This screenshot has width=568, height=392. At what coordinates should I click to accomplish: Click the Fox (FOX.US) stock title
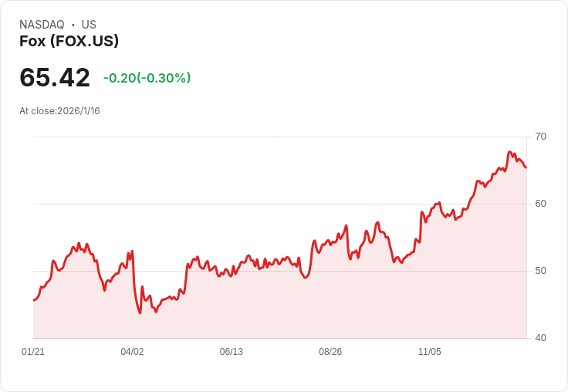(x=69, y=42)
